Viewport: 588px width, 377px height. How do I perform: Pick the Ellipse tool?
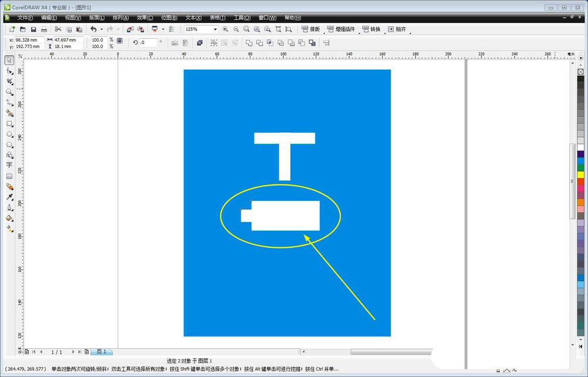(9, 134)
